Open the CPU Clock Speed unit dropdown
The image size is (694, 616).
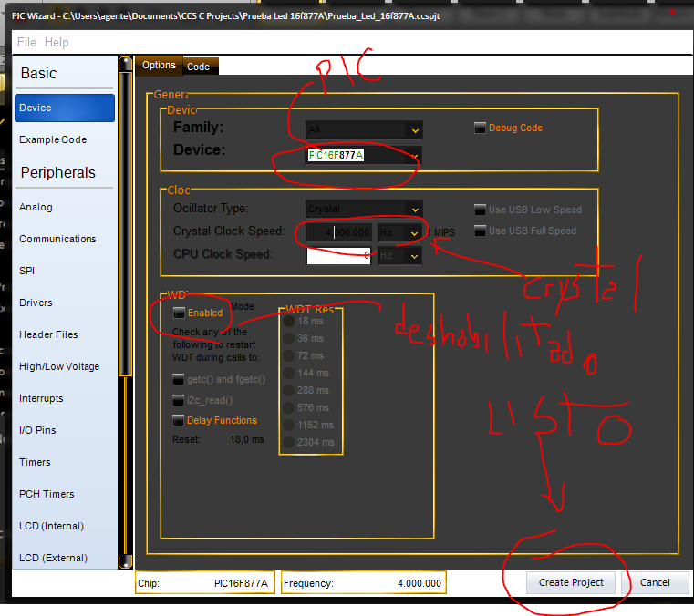coord(414,256)
